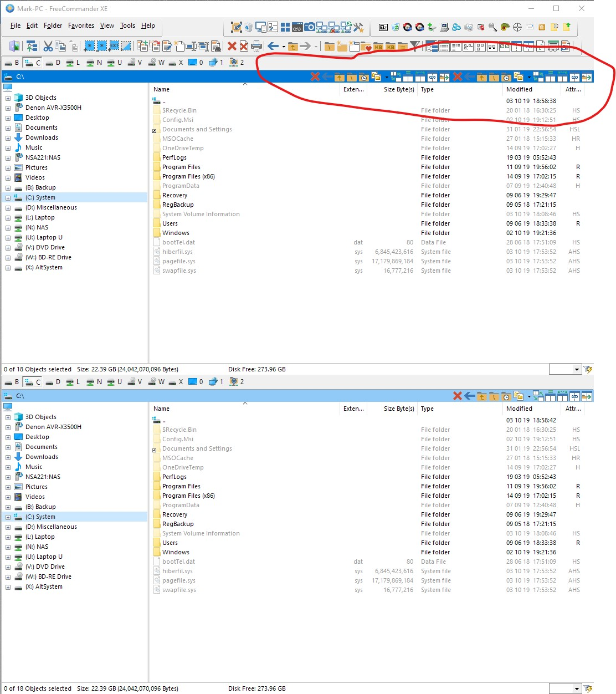The height and width of the screenshot is (694, 616).
Task: Open the Tools menu
Action: tap(127, 25)
